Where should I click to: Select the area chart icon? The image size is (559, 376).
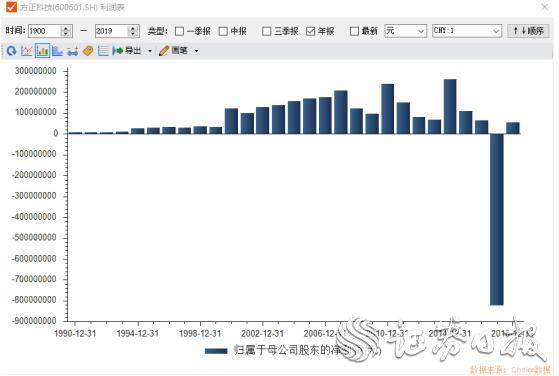pyautogui.click(x=57, y=51)
